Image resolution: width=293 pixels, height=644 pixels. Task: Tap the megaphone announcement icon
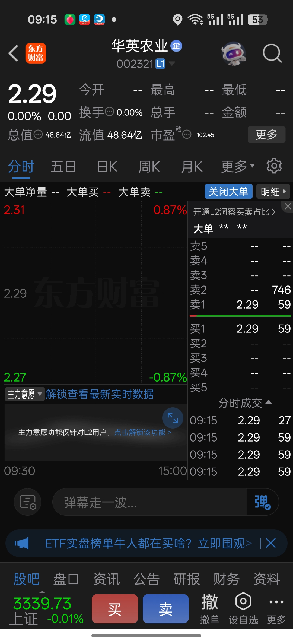click(x=22, y=543)
